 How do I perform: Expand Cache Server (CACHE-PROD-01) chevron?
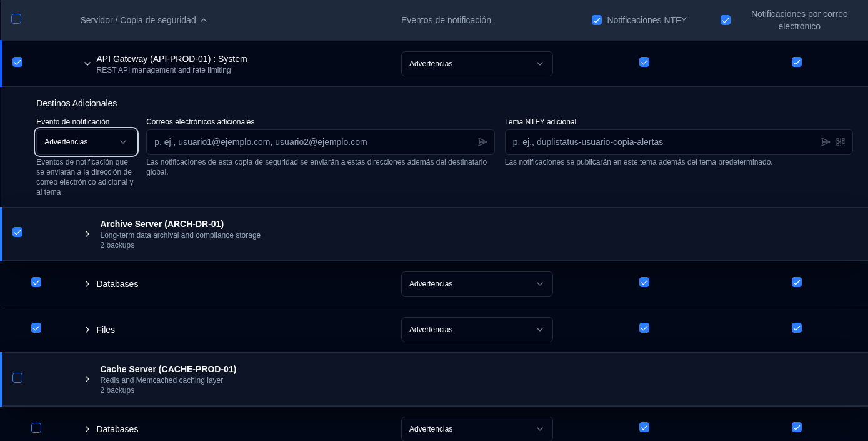87,379
